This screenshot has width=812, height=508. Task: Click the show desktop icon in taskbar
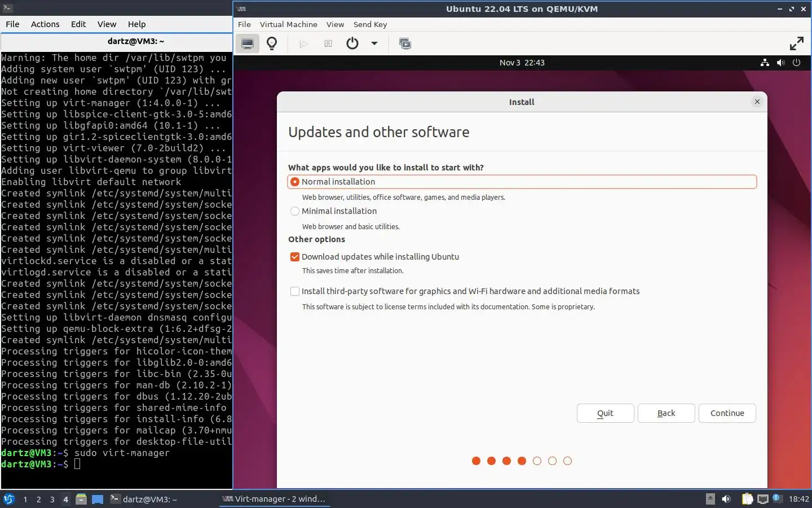pyautogui.click(x=98, y=499)
